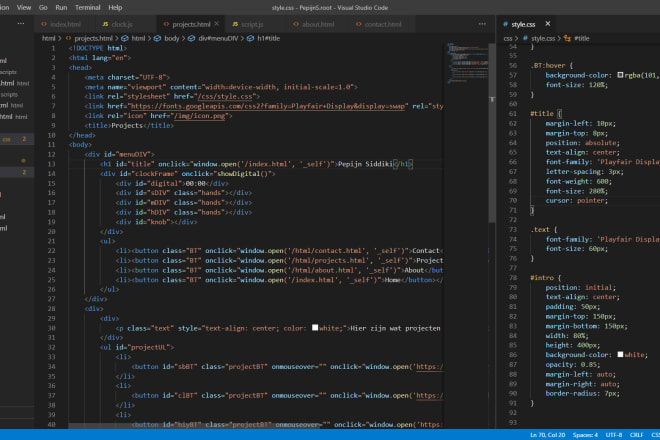Screen dimensions: 660x440
Task: Select body element in breadcrumb
Action: click(171, 38)
